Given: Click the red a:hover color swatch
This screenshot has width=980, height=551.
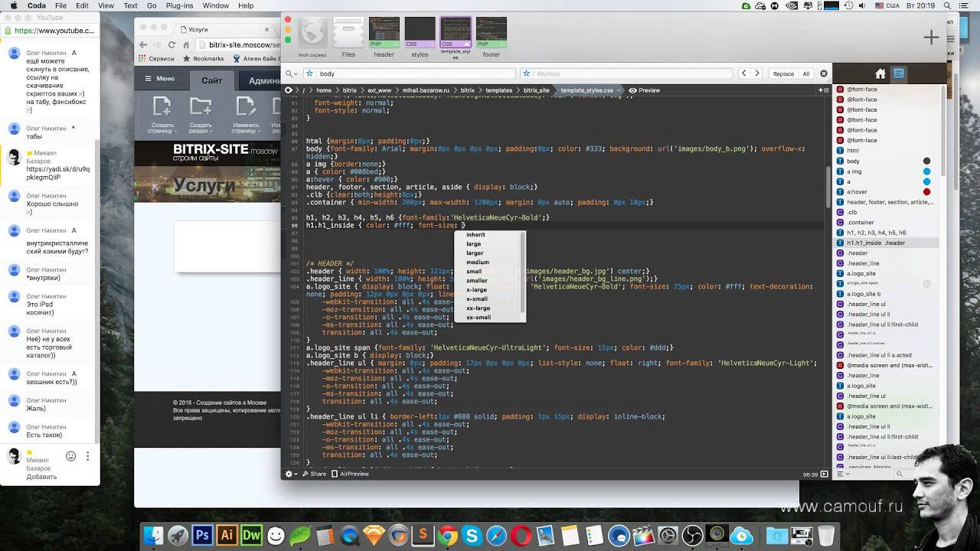Looking at the screenshot, I should pyautogui.click(x=926, y=192).
